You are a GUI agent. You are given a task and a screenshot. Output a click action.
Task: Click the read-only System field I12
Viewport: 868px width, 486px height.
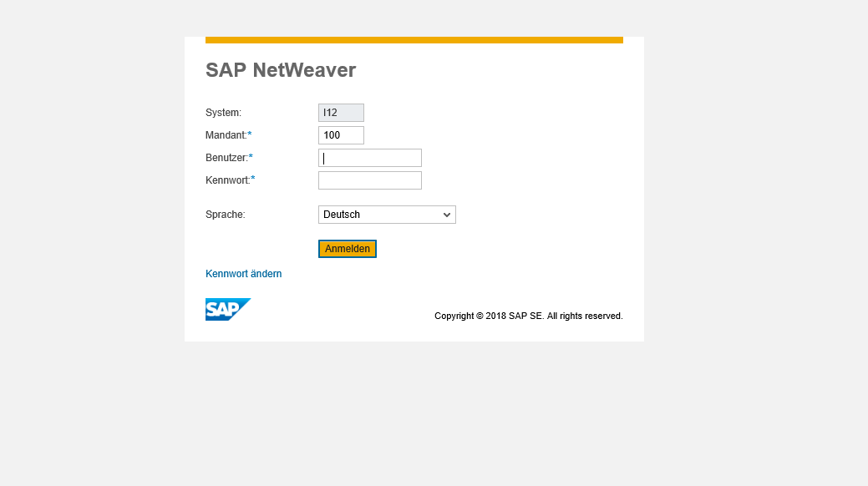click(x=341, y=113)
